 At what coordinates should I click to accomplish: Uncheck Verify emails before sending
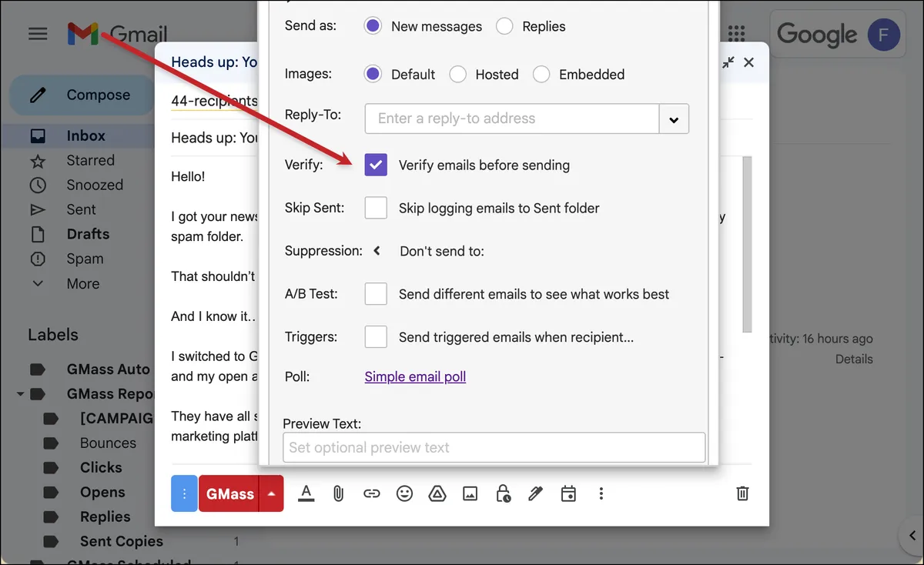[x=376, y=165]
